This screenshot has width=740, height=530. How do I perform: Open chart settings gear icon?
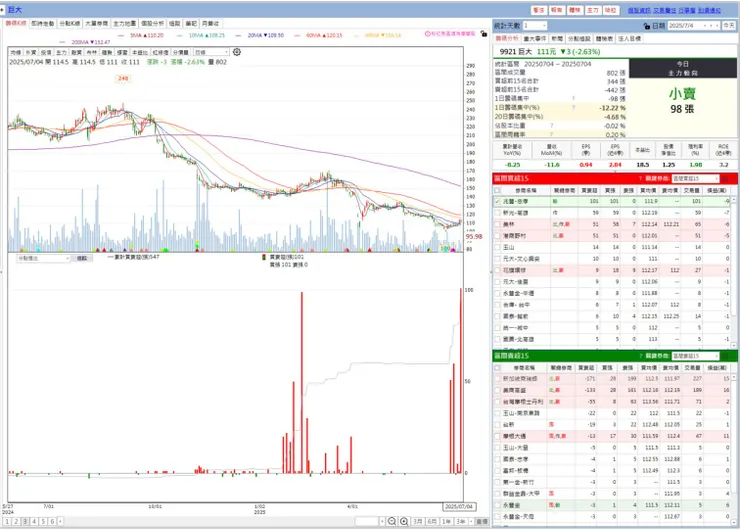coord(236,52)
